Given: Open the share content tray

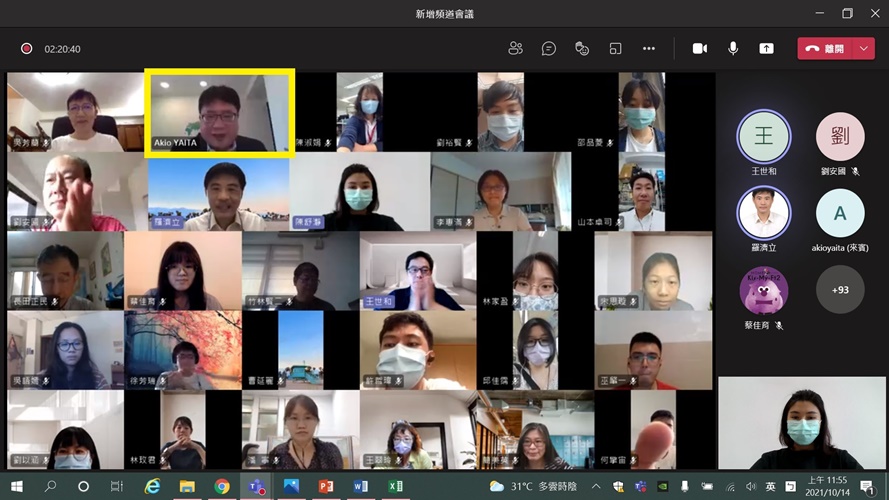Looking at the screenshot, I should point(766,48).
